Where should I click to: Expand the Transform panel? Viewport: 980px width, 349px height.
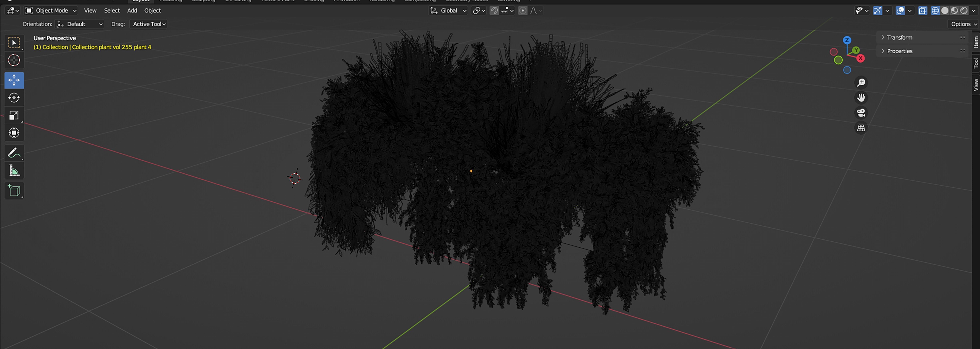(899, 37)
